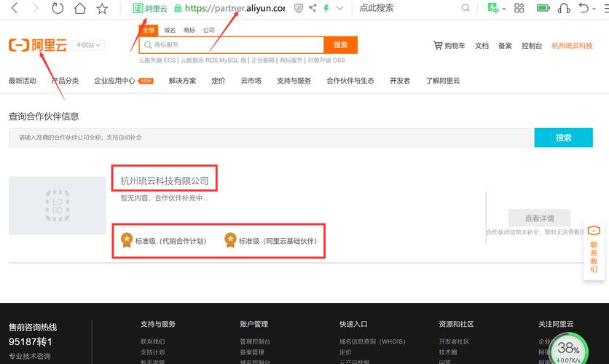The image size is (609, 364).
Task: Click the blue 搜索 partner search button
Action: pos(564,138)
